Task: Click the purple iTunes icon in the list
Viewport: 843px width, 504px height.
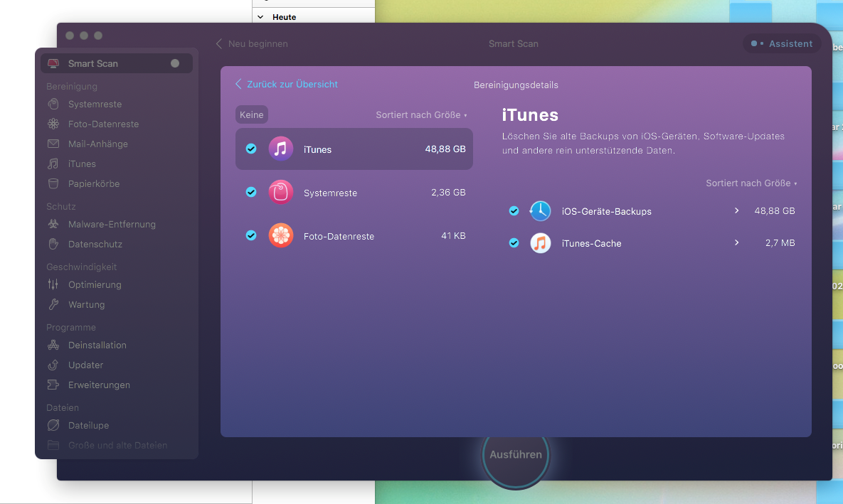Action: pyautogui.click(x=280, y=149)
